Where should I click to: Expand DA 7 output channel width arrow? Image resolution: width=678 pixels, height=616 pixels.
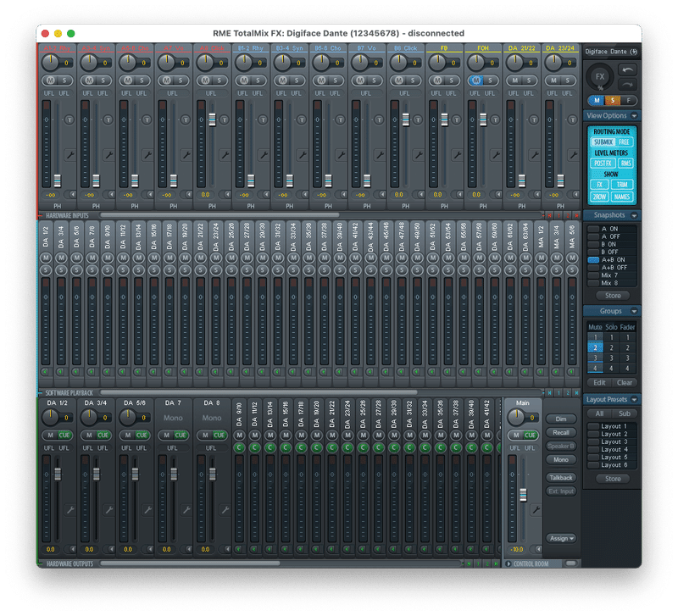188,549
